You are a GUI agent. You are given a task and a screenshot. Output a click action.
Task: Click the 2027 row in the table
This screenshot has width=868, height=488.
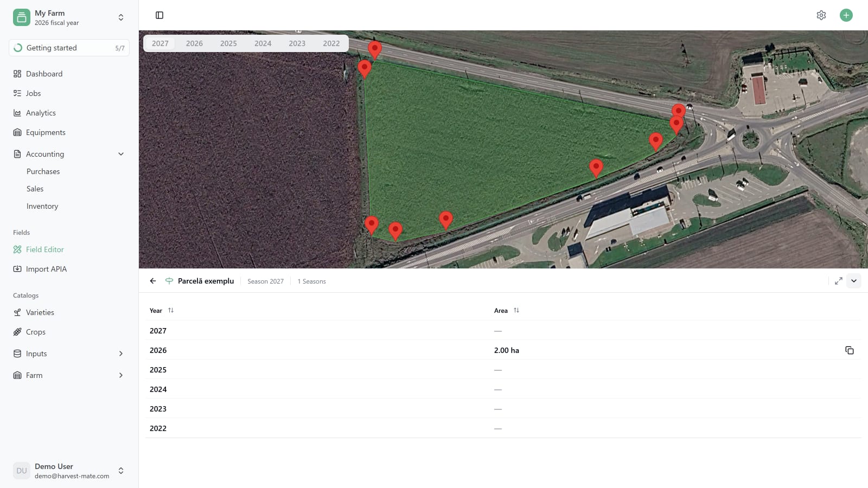click(x=503, y=331)
